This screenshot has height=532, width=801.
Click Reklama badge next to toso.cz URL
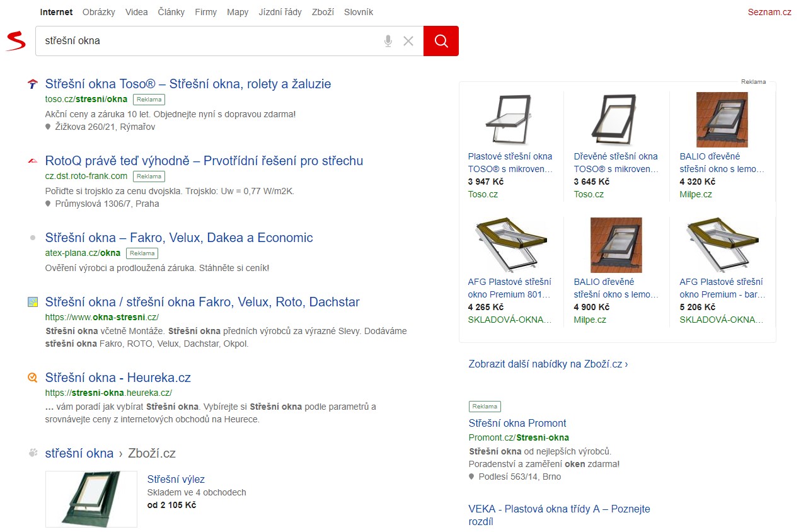pos(149,100)
